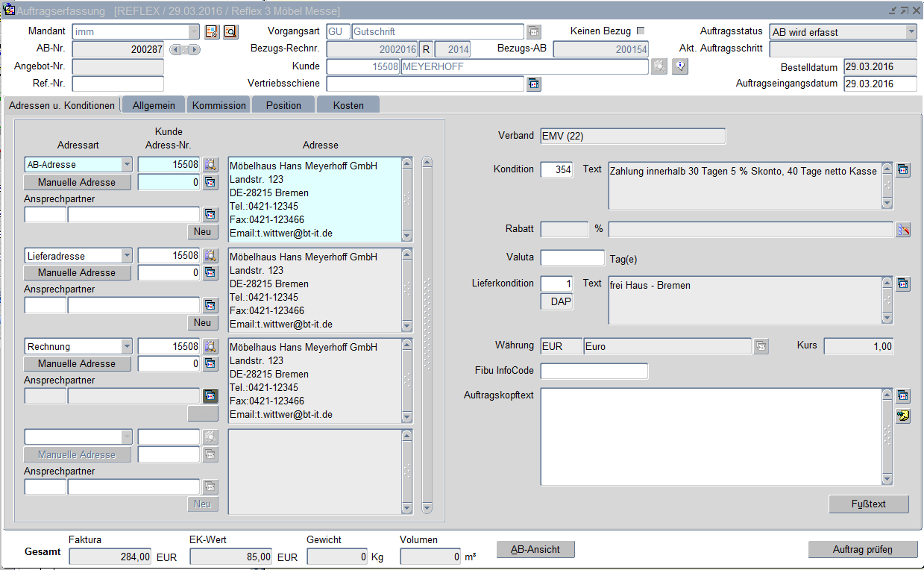This screenshot has height=570, width=924.
Task: Open the lookup list beside Vertriebsschiene
Action: 534,84
